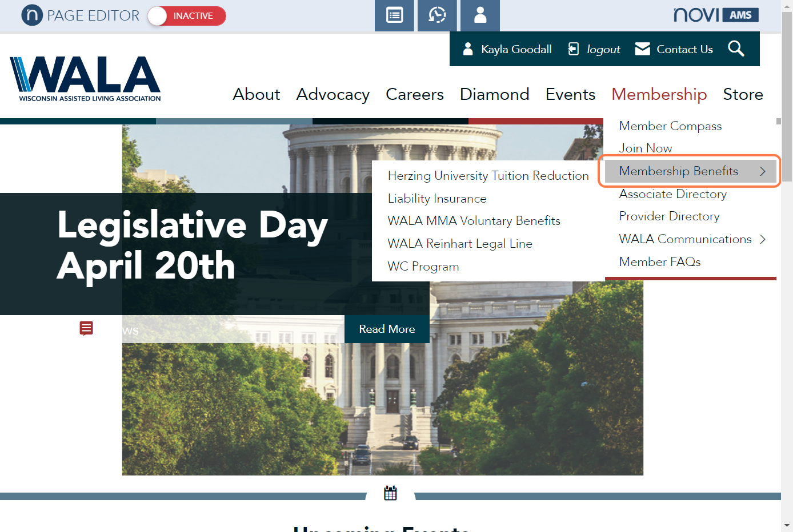Image resolution: width=793 pixels, height=532 pixels.
Task: Click the red news note icon
Action: pos(86,328)
